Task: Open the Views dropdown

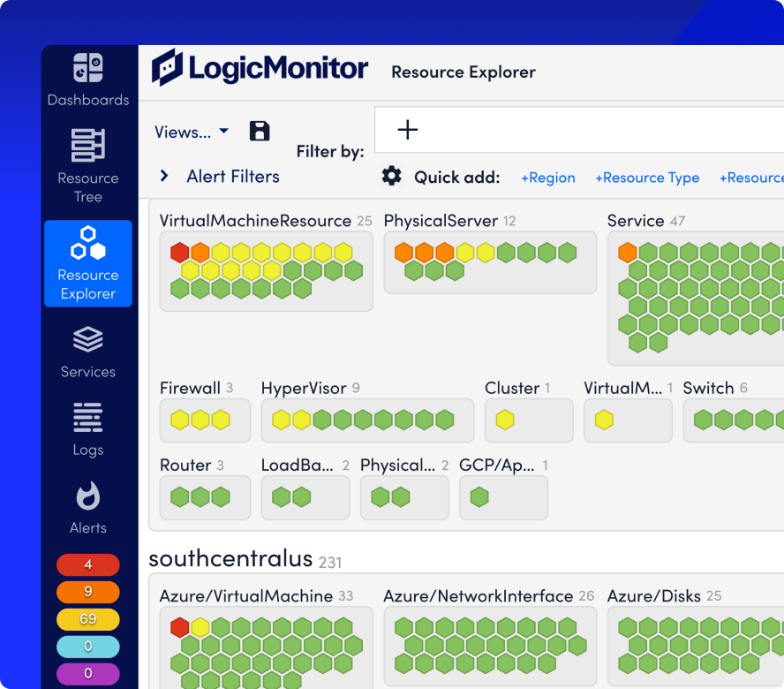Action: click(192, 132)
